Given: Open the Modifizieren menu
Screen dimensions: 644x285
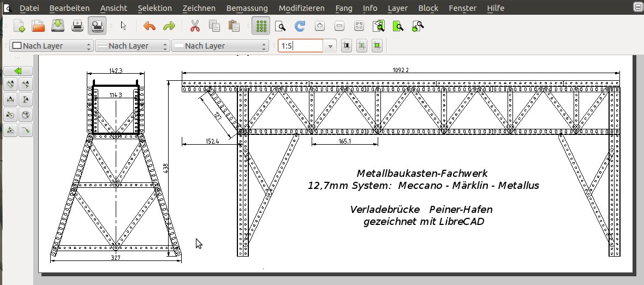Looking at the screenshot, I should 301,8.
